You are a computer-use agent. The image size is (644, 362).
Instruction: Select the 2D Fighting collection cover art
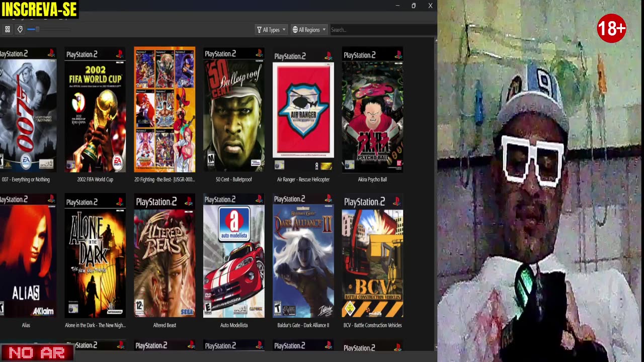coord(165,110)
